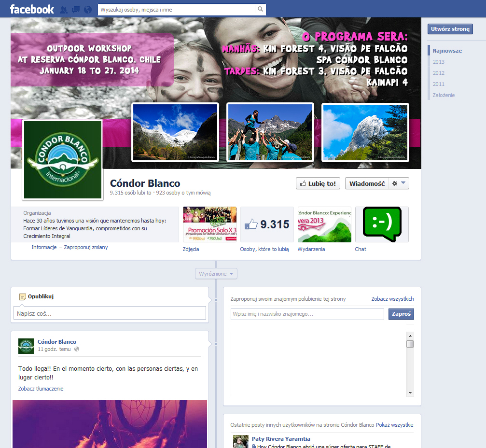
Task: Click Pokaż wszystkie link
Action: click(x=395, y=425)
